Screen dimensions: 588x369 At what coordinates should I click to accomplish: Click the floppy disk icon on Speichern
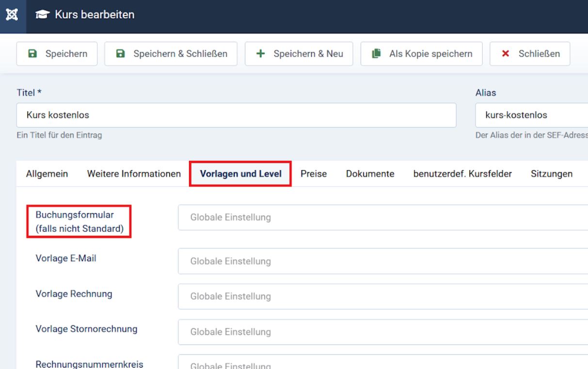click(x=33, y=54)
